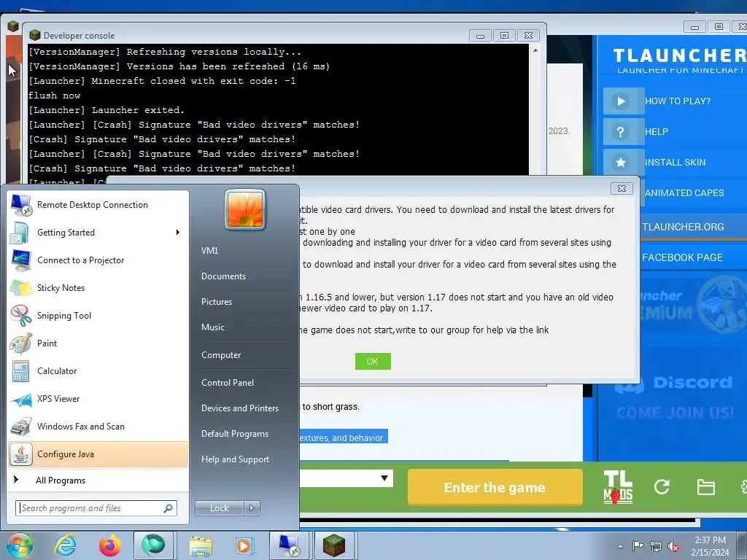The height and width of the screenshot is (560, 747).
Task: Open Paint from the Start menu
Action: coord(98,343)
